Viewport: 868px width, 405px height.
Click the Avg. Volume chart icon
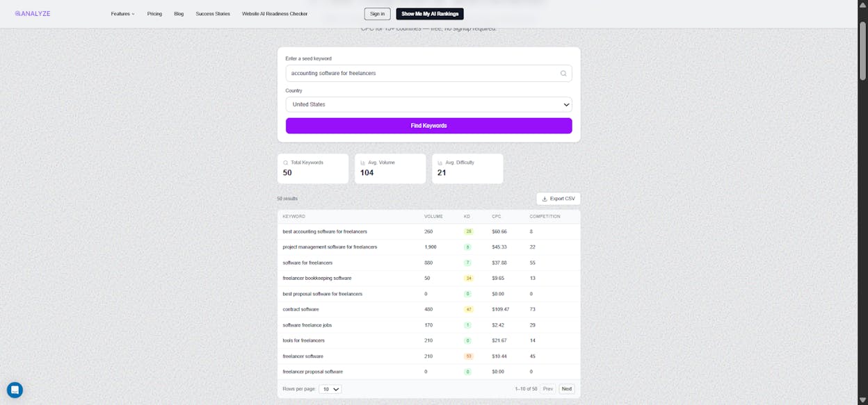point(363,163)
